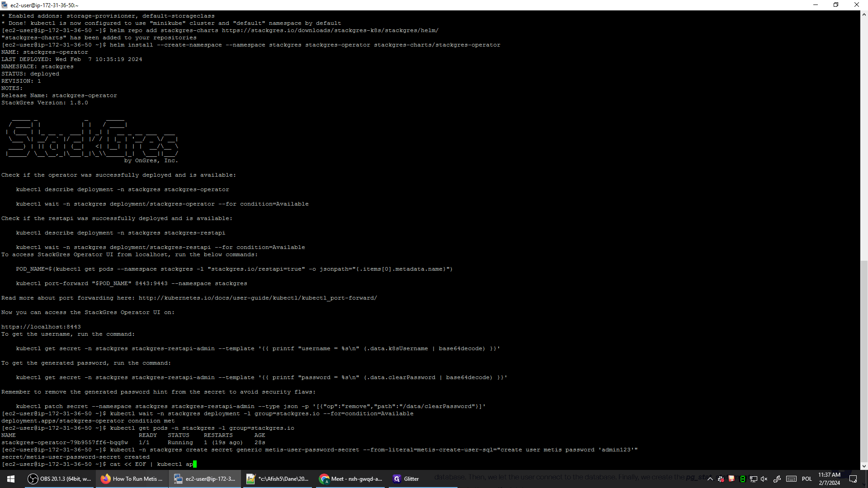Show hidden system tray icons
The image size is (868, 488).
710,479
